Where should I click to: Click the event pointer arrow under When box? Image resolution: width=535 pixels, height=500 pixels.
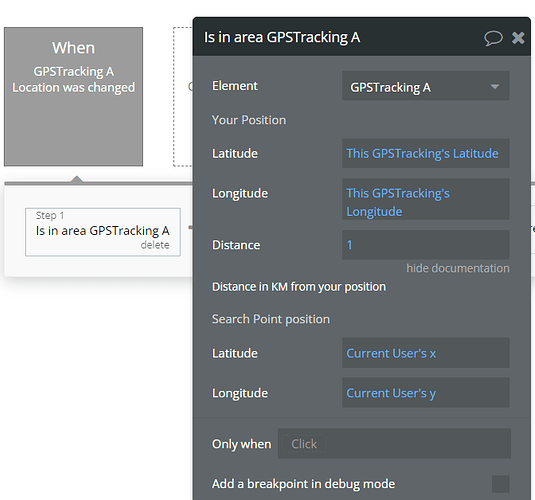tap(77, 179)
